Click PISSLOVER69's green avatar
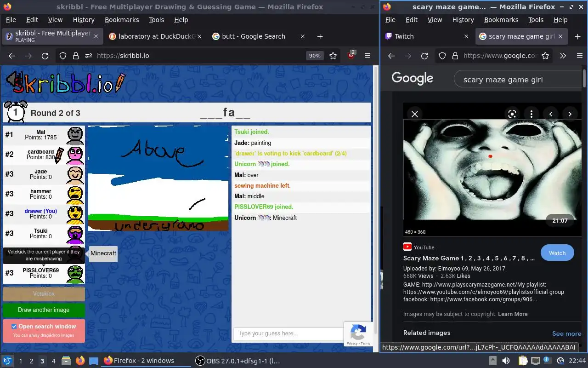This screenshot has height=368, width=588. (x=75, y=274)
